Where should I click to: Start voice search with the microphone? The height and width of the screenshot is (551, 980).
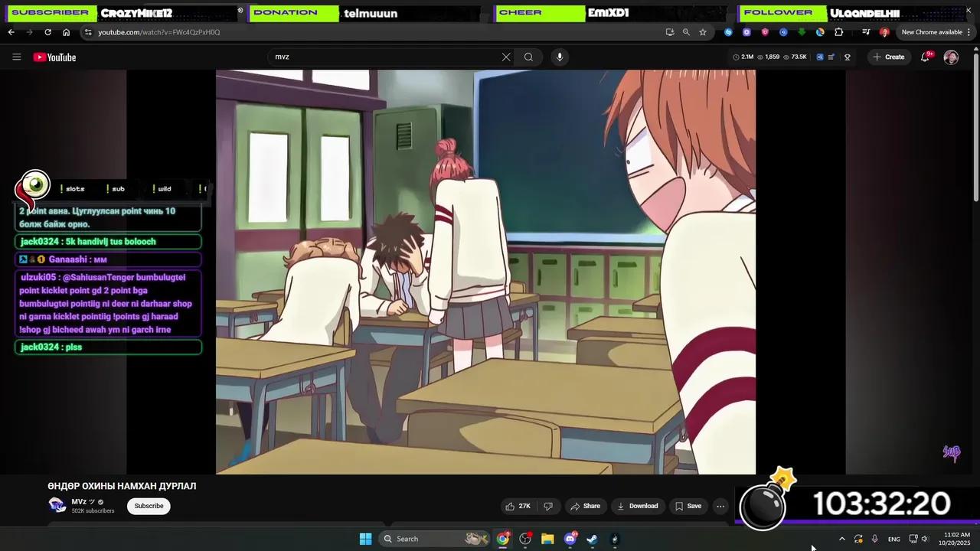pos(560,57)
